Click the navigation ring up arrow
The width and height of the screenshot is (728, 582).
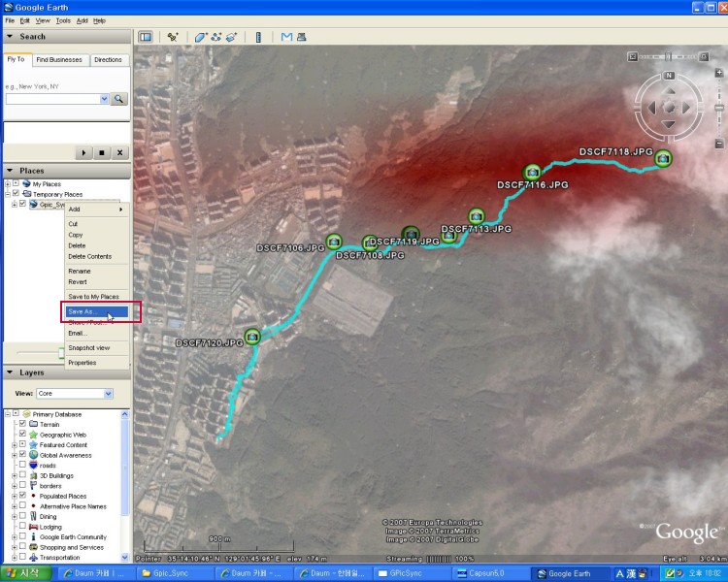pos(669,90)
